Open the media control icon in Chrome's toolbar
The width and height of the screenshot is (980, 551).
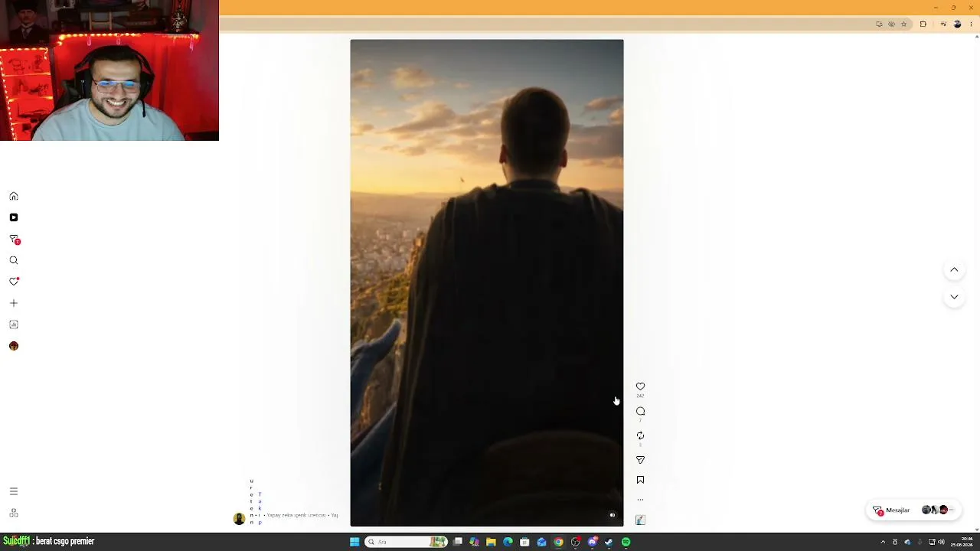tap(943, 24)
